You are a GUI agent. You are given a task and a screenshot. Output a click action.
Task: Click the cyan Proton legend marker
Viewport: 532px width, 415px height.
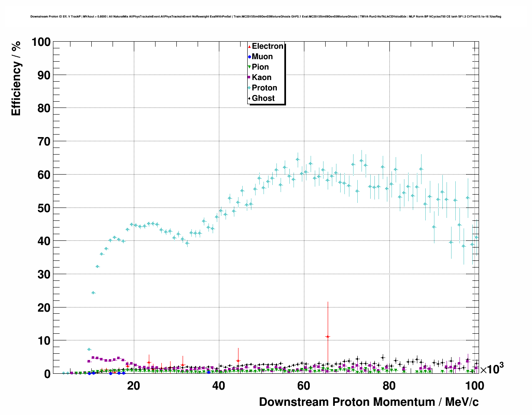(249, 88)
